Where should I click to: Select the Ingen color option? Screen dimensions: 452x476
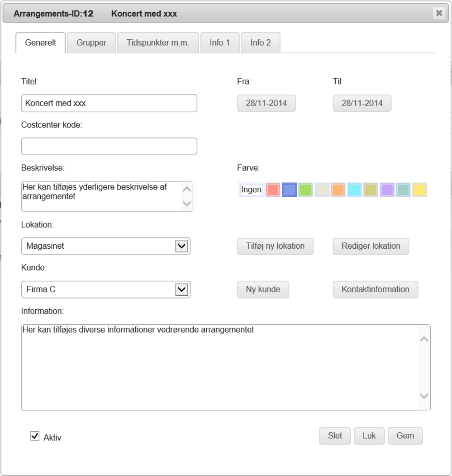(x=251, y=190)
